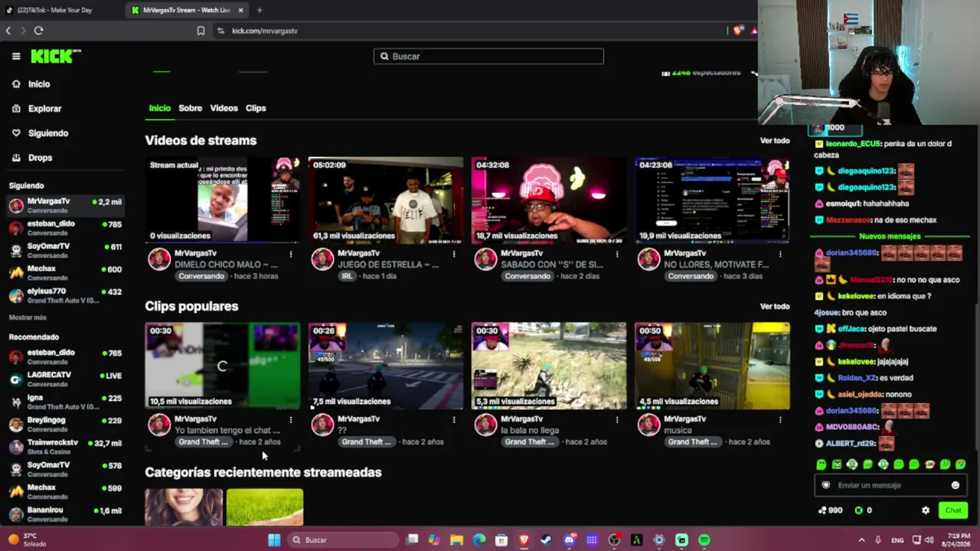Open LAGRECATV in the recommended list

(x=65, y=379)
